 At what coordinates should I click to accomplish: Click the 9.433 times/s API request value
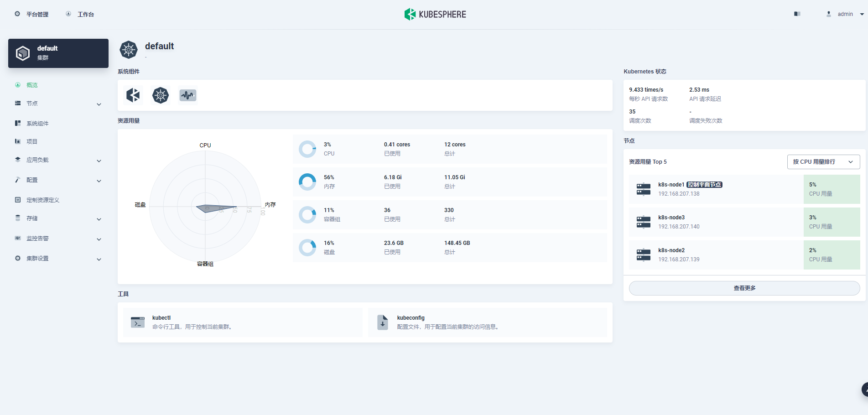(646, 90)
